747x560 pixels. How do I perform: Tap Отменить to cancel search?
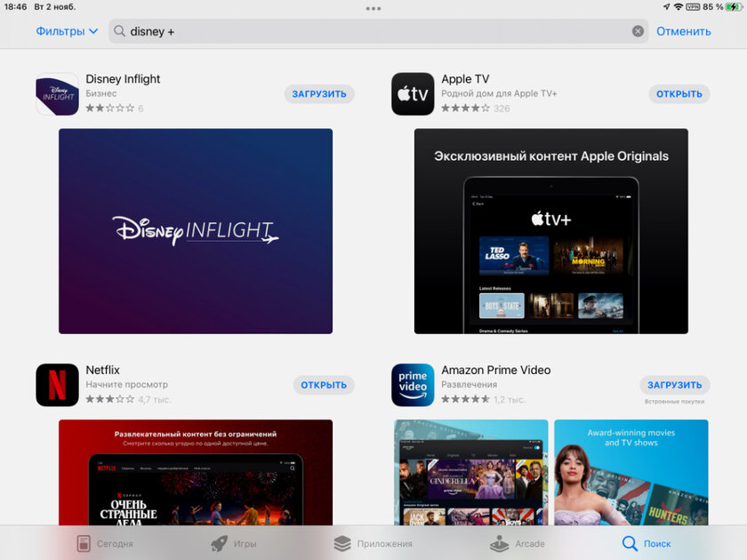(x=683, y=31)
